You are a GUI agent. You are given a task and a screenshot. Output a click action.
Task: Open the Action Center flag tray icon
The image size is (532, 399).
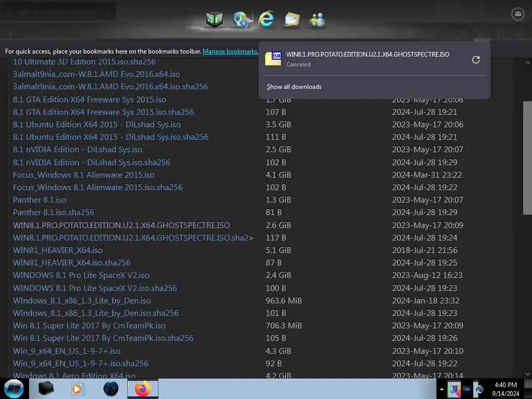pyautogui.click(x=454, y=389)
